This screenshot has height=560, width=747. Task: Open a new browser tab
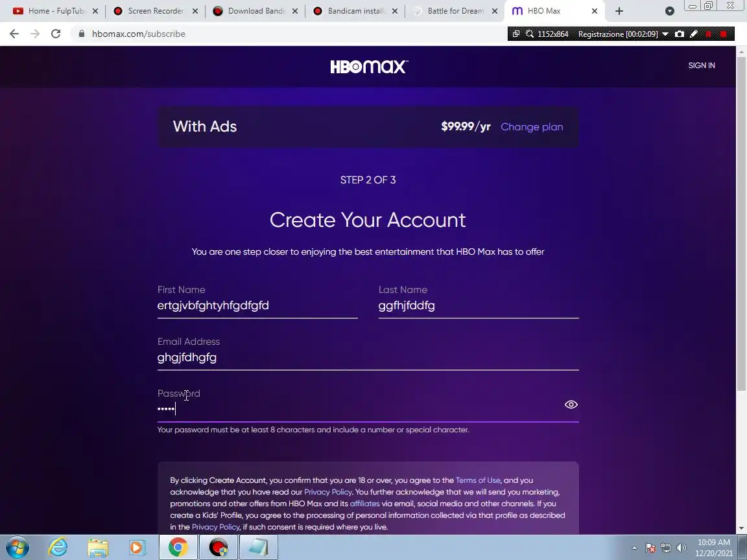pos(619,11)
